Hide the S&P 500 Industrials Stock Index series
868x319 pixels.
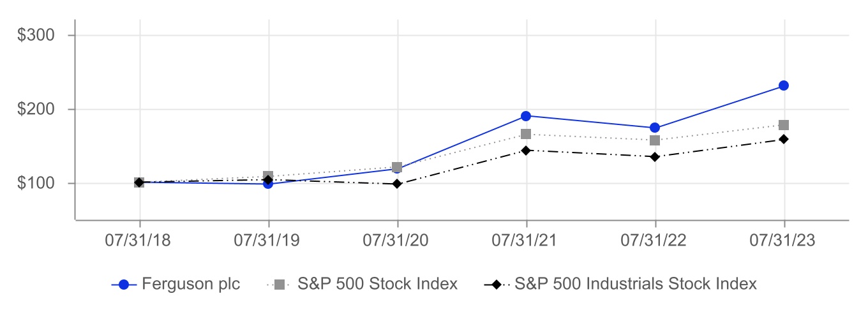click(x=635, y=284)
